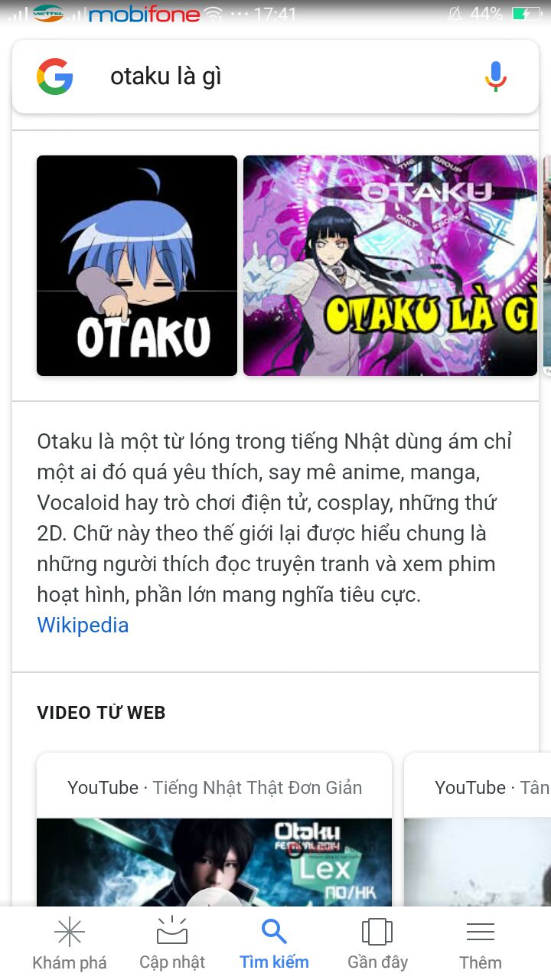Open the partially visible third image
This screenshot has width=551, height=980.
547,266
